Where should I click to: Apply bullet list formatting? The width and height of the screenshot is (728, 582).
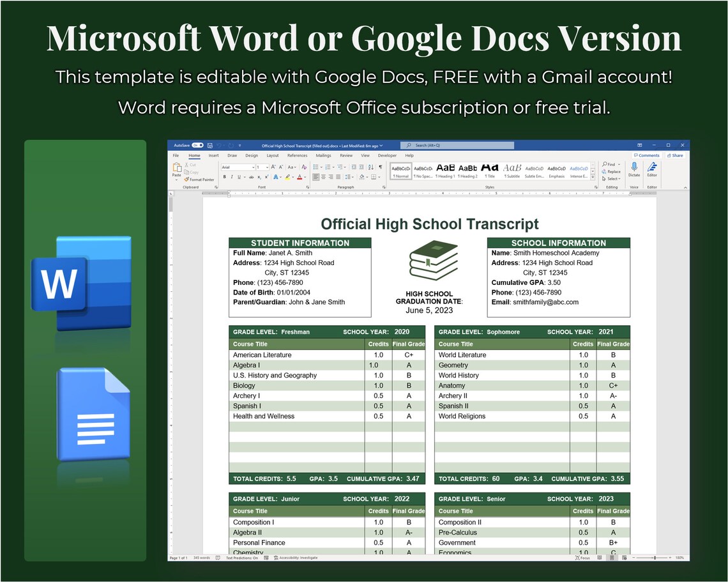(316, 167)
